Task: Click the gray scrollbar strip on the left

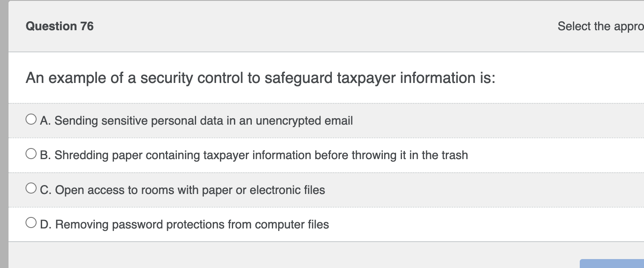Action: (x=3, y=134)
